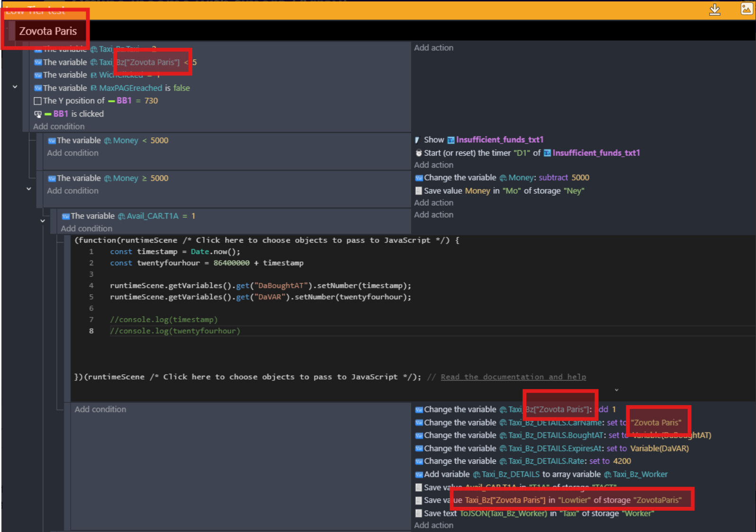The height and width of the screenshot is (532, 756).
Task: Click the timer icon before Start timer action
Action: [419, 153]
